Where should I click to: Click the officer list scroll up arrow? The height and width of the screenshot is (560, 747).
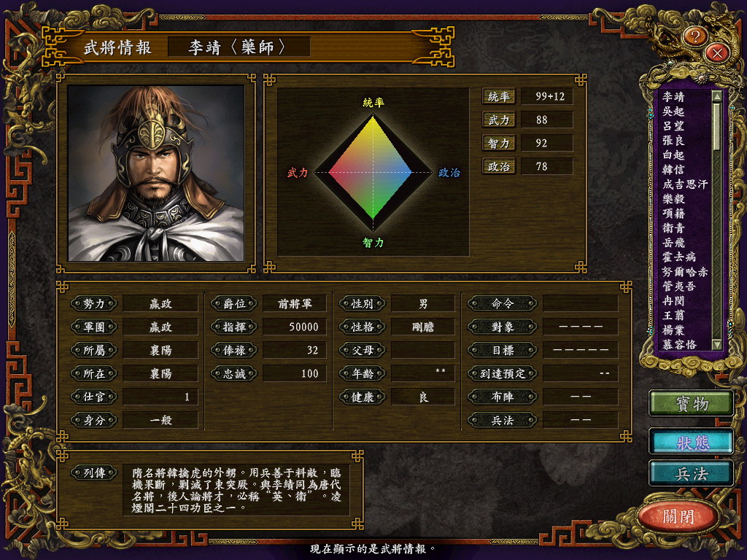click(x=716, y=96)
